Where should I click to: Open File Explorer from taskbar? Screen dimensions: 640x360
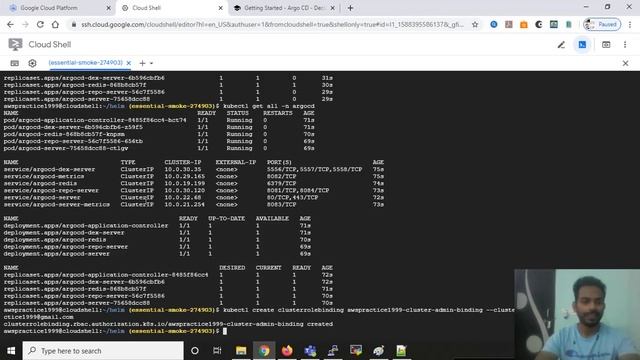tap(241, 351)
